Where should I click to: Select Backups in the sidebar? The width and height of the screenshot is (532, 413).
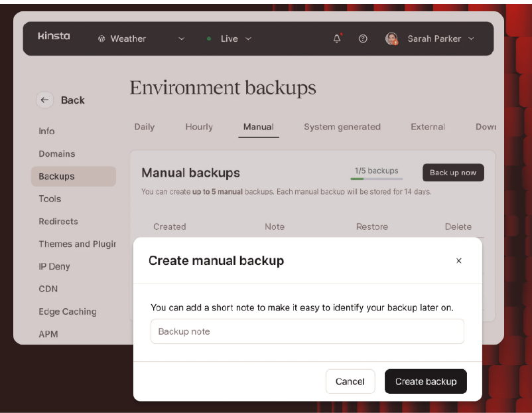73,176
